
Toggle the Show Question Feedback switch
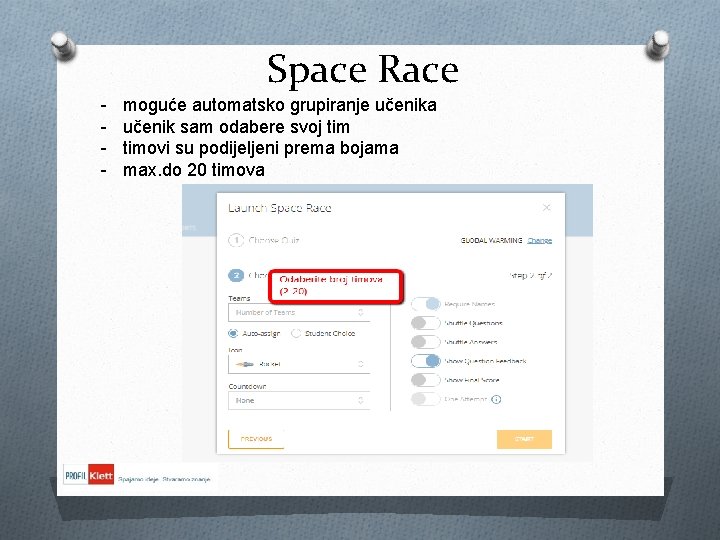pyautogui.click(x=426, y=361)
